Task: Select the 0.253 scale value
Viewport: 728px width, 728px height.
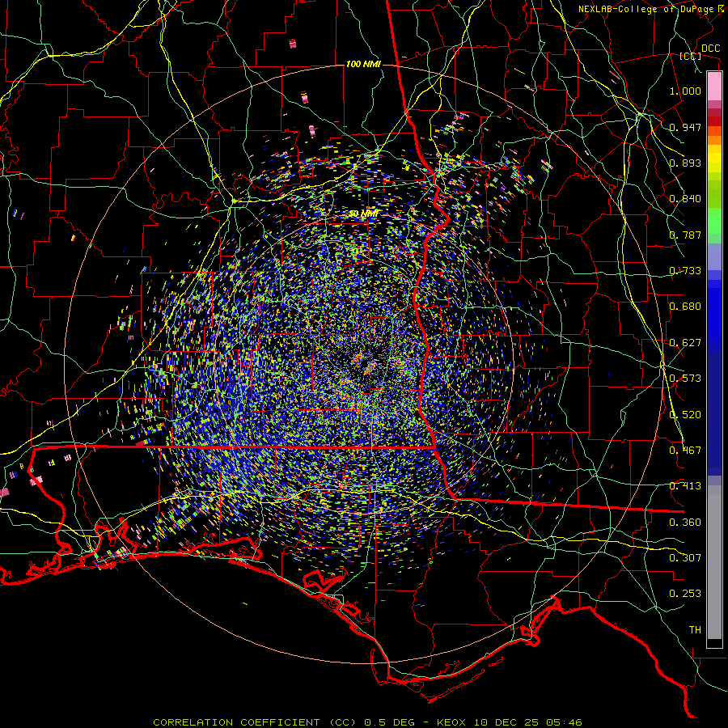Action: (685, 594)
